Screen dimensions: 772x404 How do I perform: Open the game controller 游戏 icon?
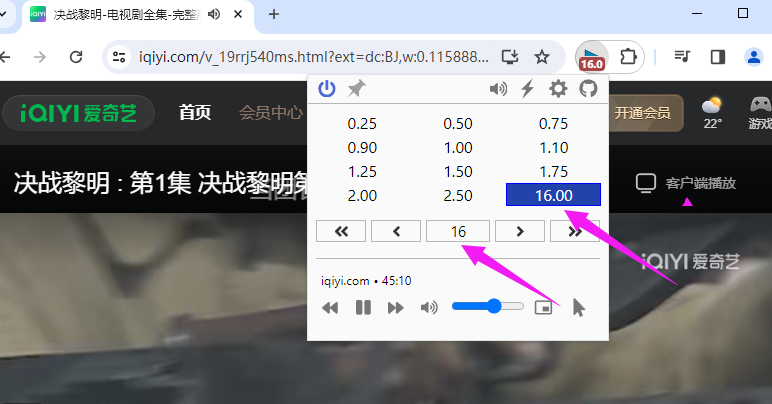(760, 113)
